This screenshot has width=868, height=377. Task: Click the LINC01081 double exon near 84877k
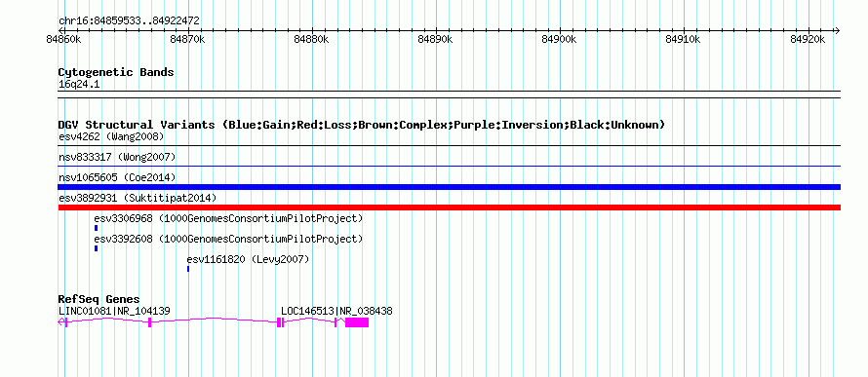[x=281, y=322]
